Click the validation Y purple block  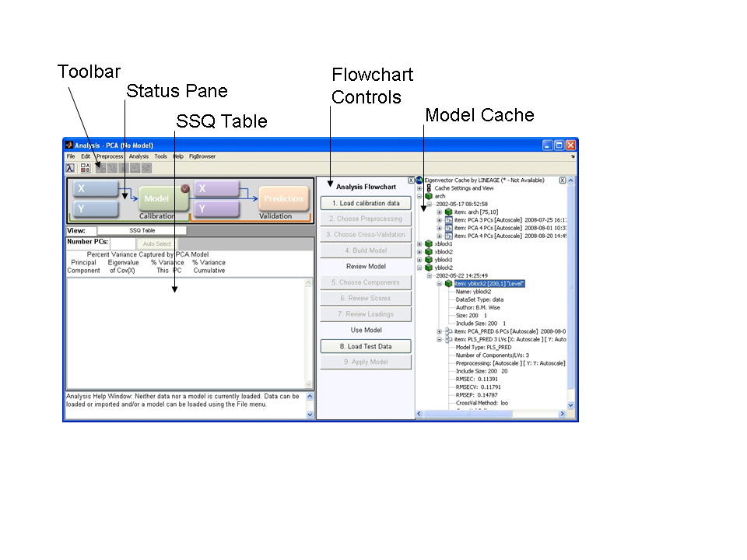coord(217,209)
